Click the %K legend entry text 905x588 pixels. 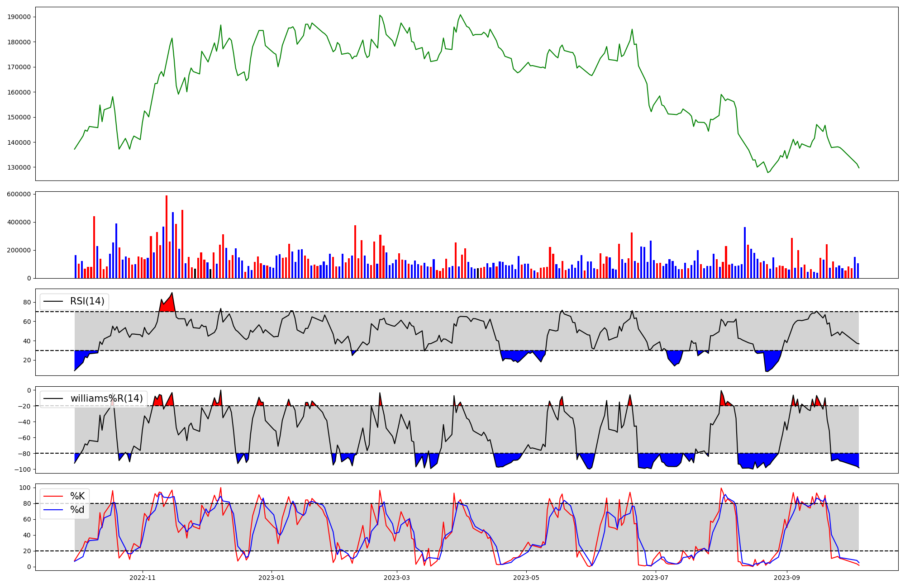tap(77, 496)
